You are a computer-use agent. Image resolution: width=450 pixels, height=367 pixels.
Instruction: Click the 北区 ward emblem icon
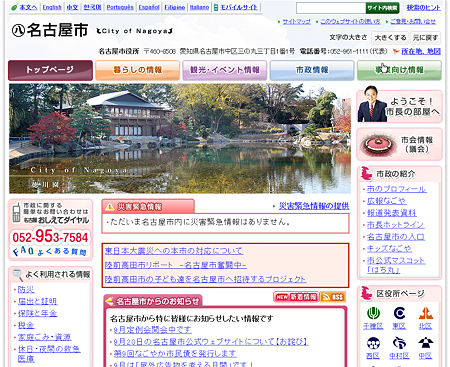click(425, 314)
